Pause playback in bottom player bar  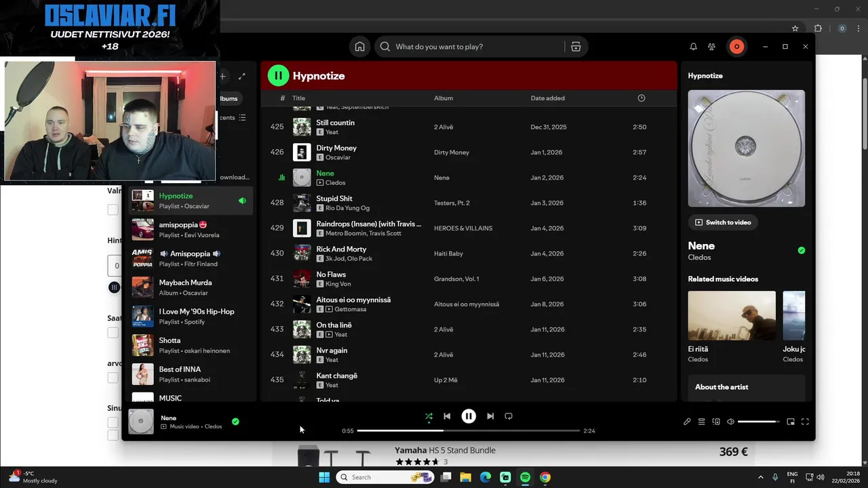[x=469, y=416]
